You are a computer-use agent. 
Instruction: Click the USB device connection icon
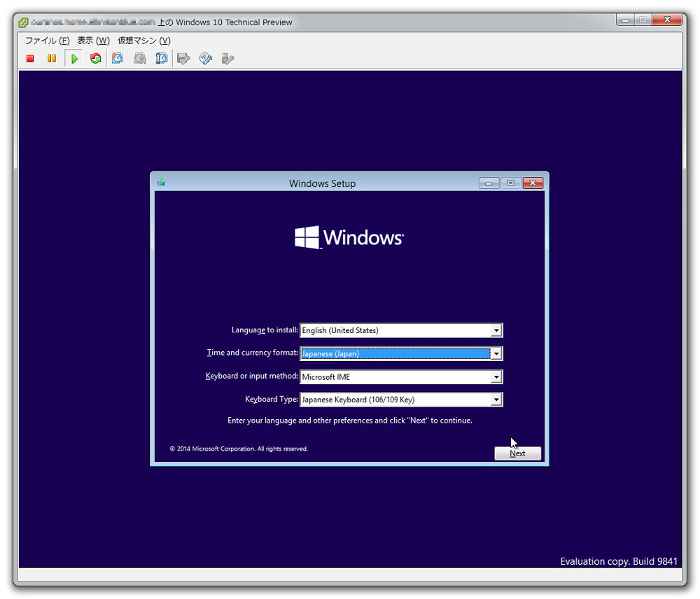pyautogui.click(x=227, y=59)
